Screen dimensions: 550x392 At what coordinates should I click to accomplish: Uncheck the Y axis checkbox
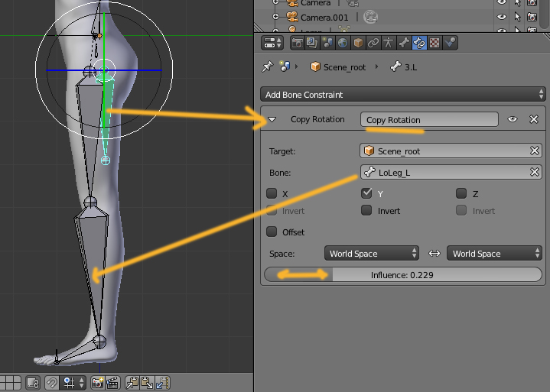tap(366, 194)
